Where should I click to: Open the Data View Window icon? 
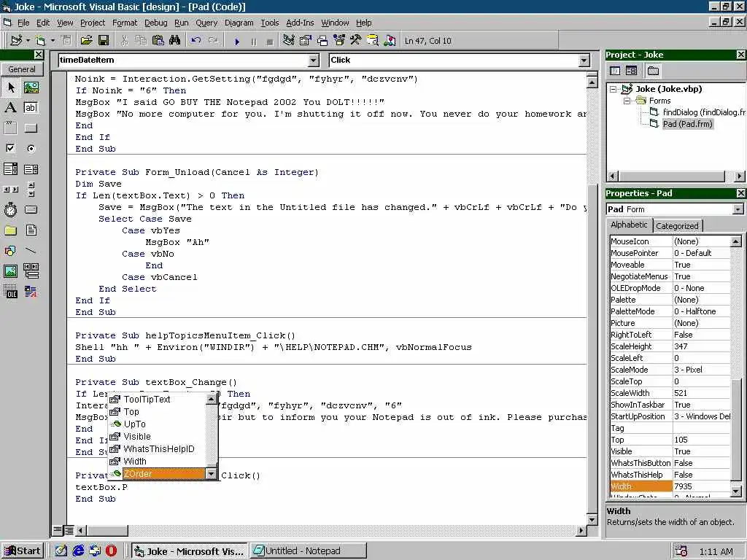[372, 41]
